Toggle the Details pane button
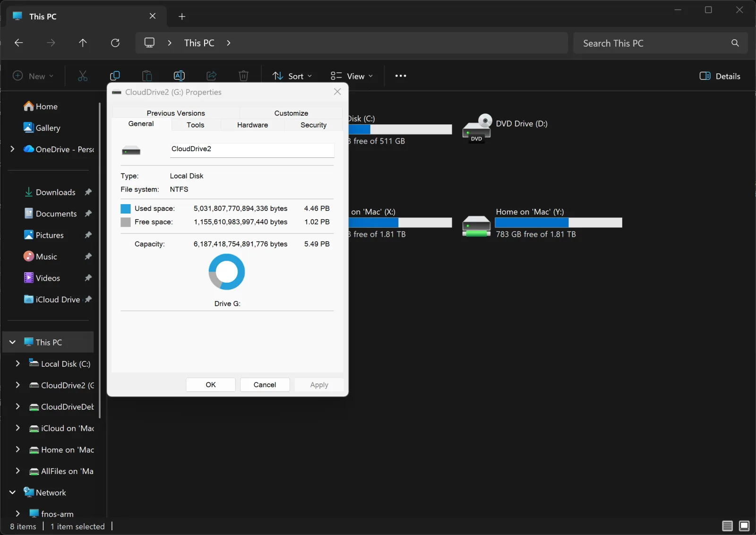 click(720, 76)
